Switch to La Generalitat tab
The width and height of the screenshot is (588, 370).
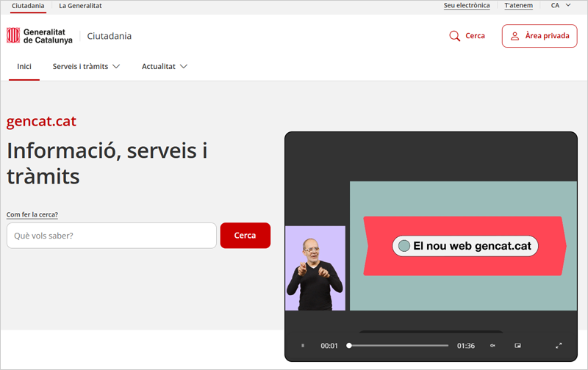click(80, 5)
